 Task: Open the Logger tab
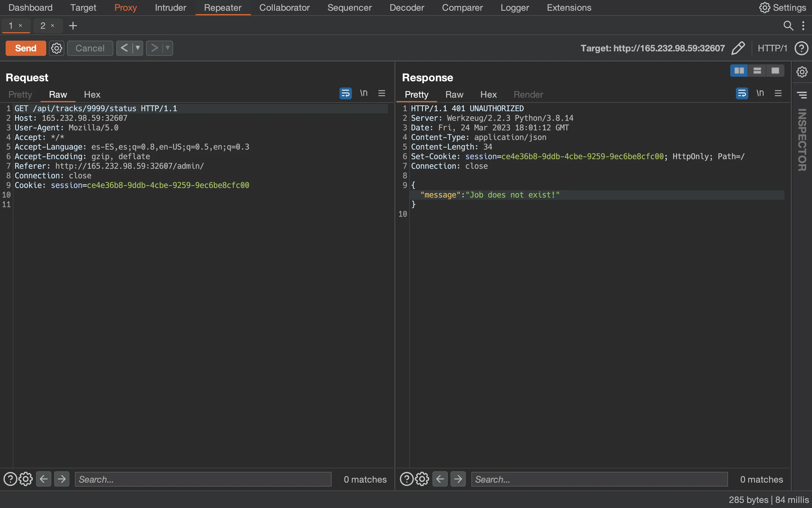(515, 7)
